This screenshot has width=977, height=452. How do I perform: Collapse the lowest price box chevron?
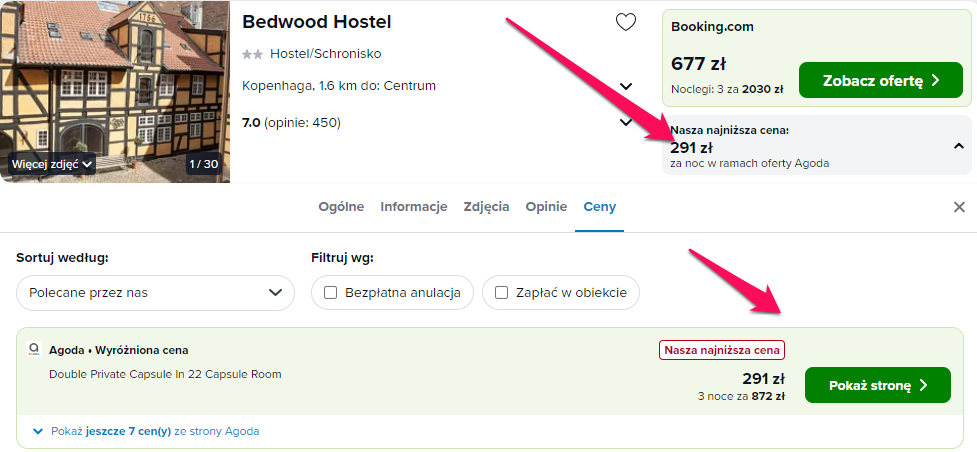(959, 147)
